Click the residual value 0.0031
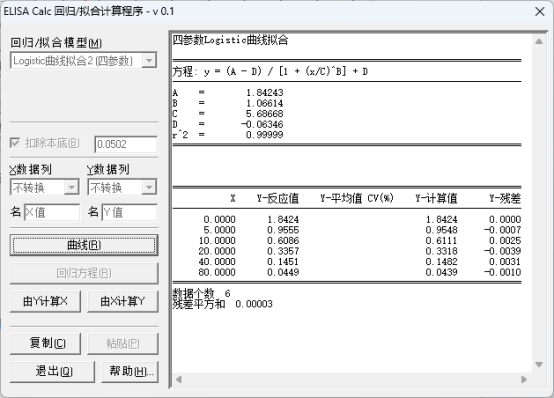The width and height of the screenshot is (554, 398). tap(505, 262)
